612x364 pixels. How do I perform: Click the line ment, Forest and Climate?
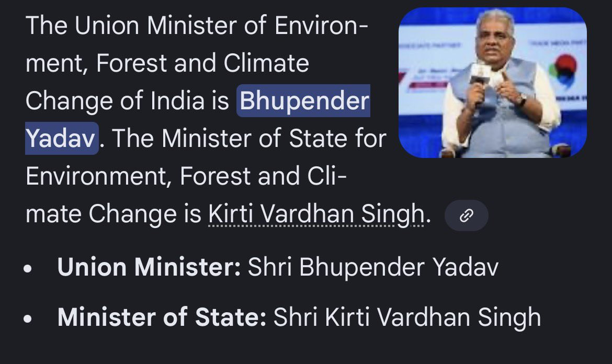167,63
